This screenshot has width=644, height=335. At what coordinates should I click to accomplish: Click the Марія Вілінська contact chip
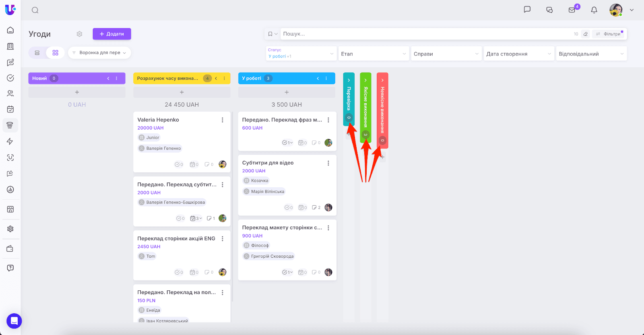pyautogui.click(x=264, y=192)
